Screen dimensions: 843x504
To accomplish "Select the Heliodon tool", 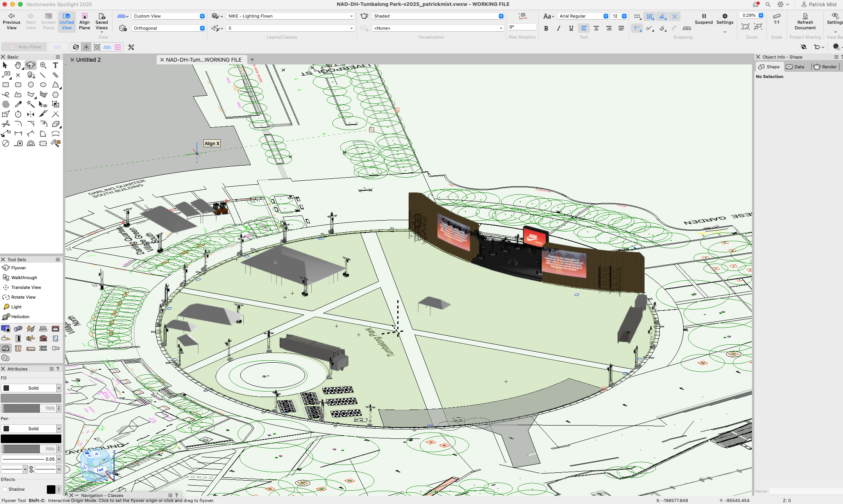I will [16, 317].
